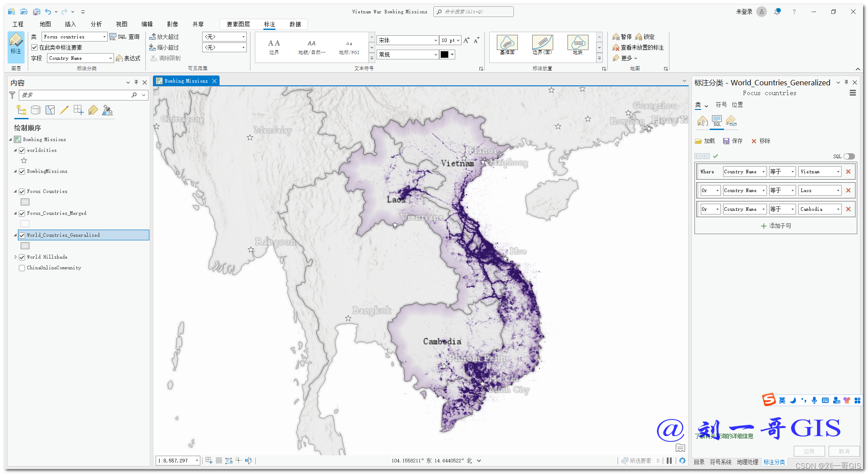Expand the World Hillshade layer group

pos(16,257)
